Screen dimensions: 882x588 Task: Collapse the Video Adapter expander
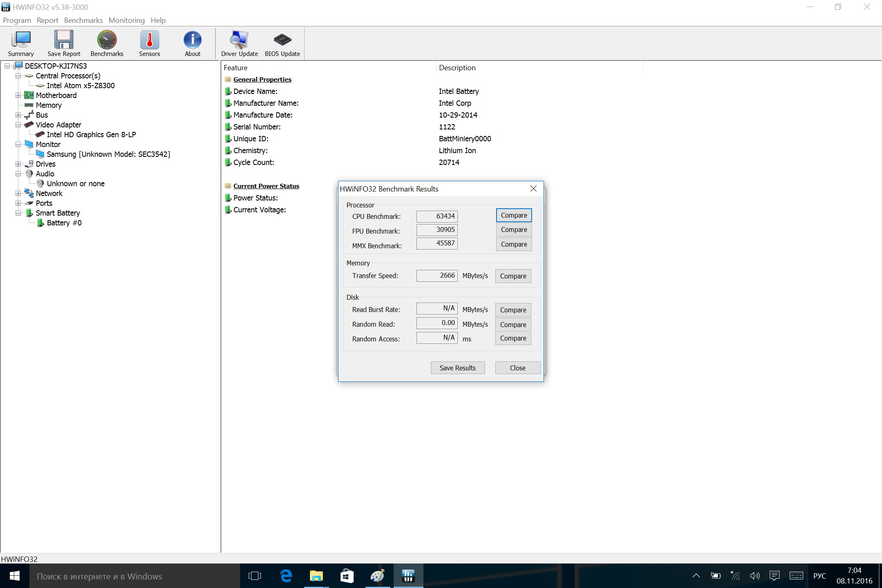tap(18, 125)
